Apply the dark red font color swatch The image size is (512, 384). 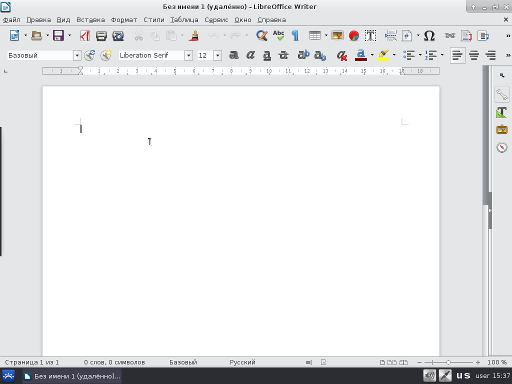[361, 55]
